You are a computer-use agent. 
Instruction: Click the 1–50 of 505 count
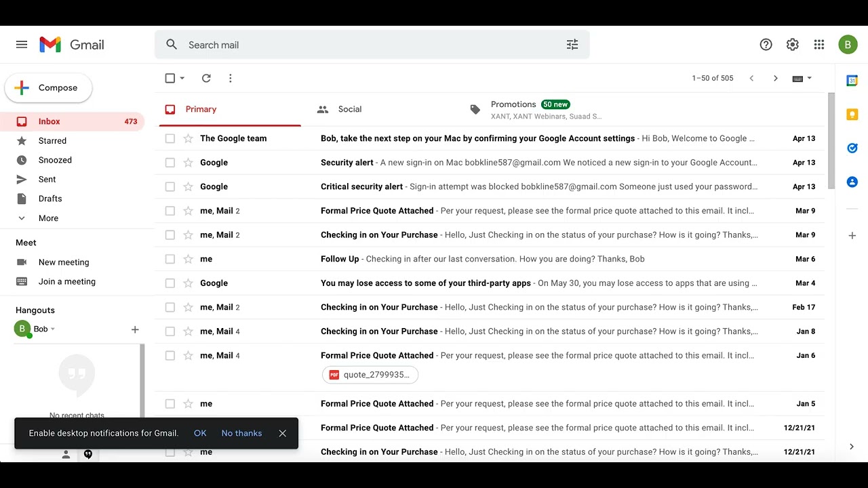713,79
